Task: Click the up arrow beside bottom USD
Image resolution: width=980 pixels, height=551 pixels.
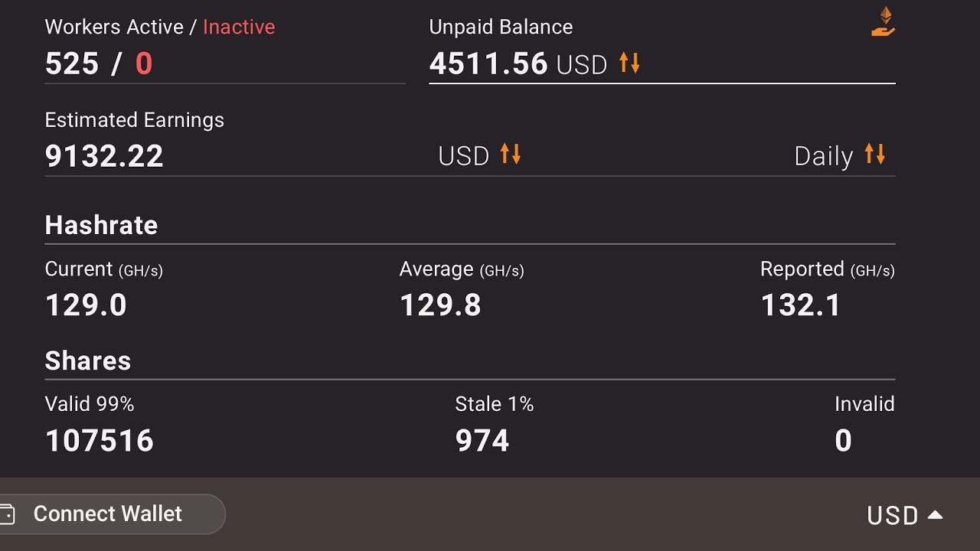Action: tap(935, 515)
